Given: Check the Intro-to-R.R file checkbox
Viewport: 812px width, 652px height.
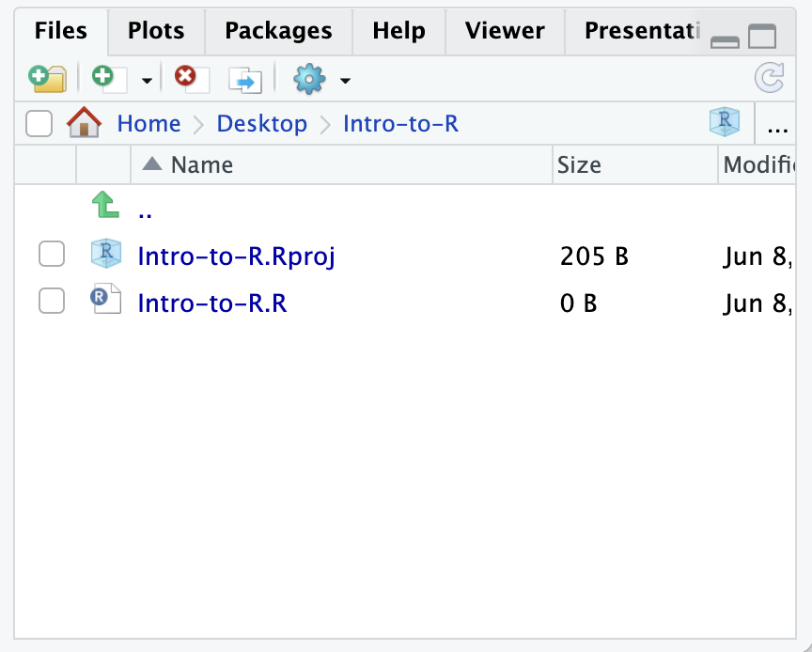Looking at the screenshot, I should click(51, 302).
